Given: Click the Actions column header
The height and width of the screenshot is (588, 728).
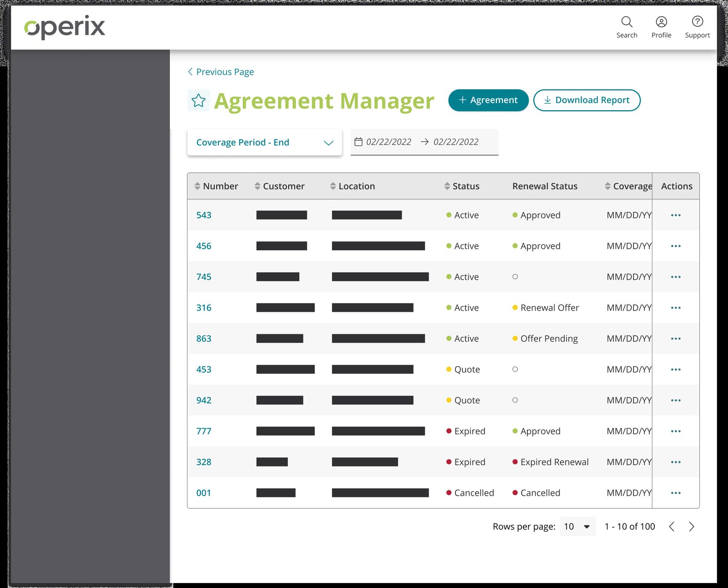Looking at the screenshot, I should click(x=677, y=186).
